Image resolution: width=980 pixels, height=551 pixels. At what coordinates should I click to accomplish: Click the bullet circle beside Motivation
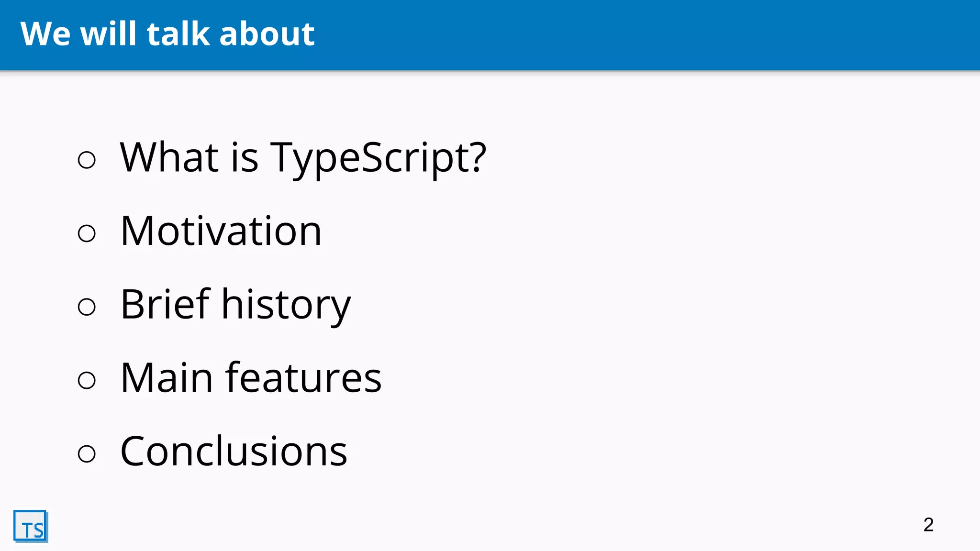pos(87,233)
